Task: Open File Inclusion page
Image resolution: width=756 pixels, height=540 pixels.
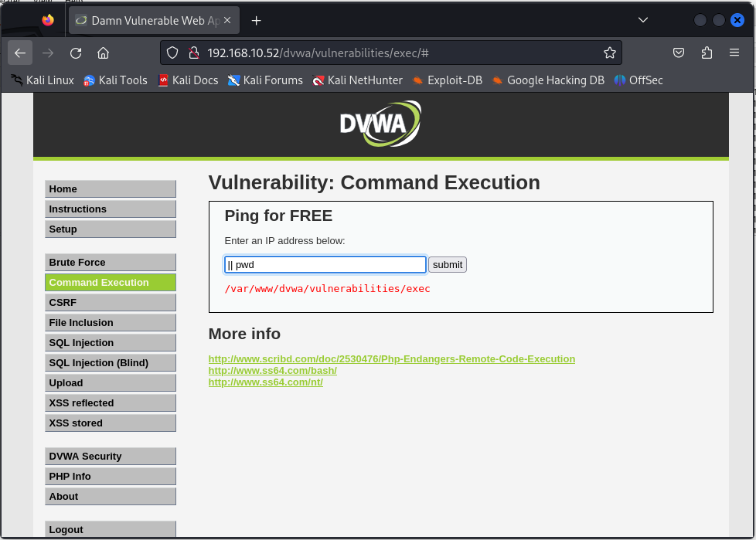Action: [x=111, y=323]
